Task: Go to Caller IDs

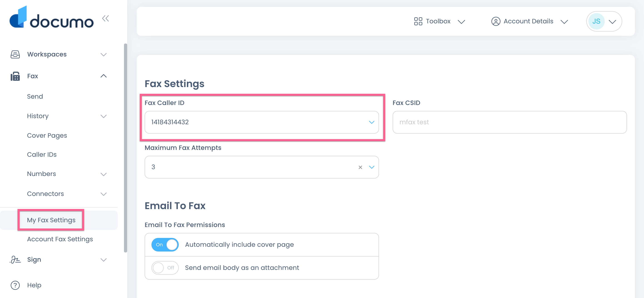Action: click(x=42, y=154)
